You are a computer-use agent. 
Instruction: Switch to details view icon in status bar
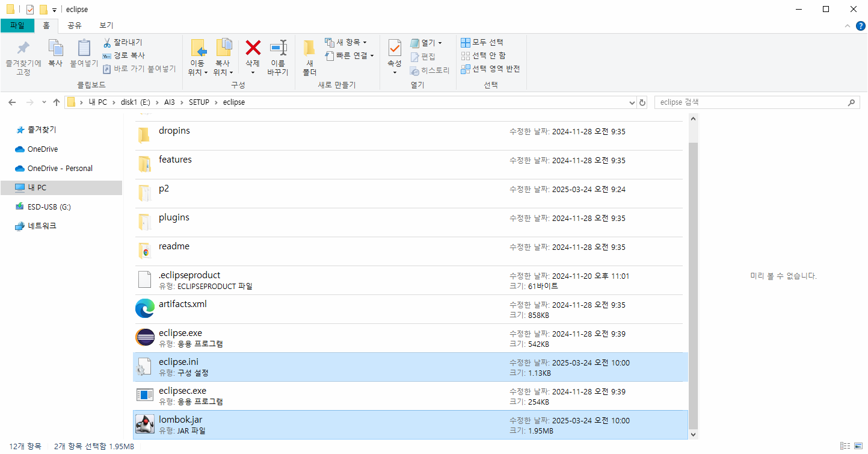(846, 446)
